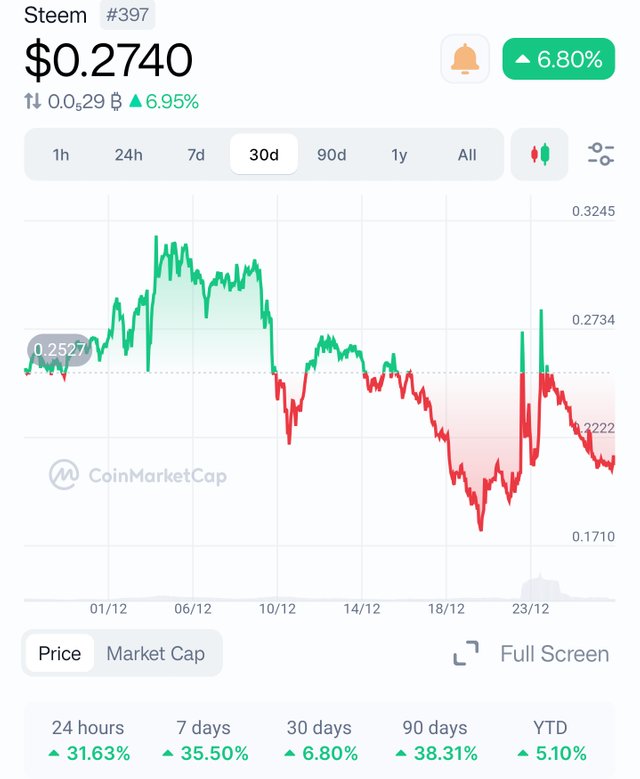640x779 pixels.
Task: Toggle chart to Market Cap view
Action: (x=156, y=653)
